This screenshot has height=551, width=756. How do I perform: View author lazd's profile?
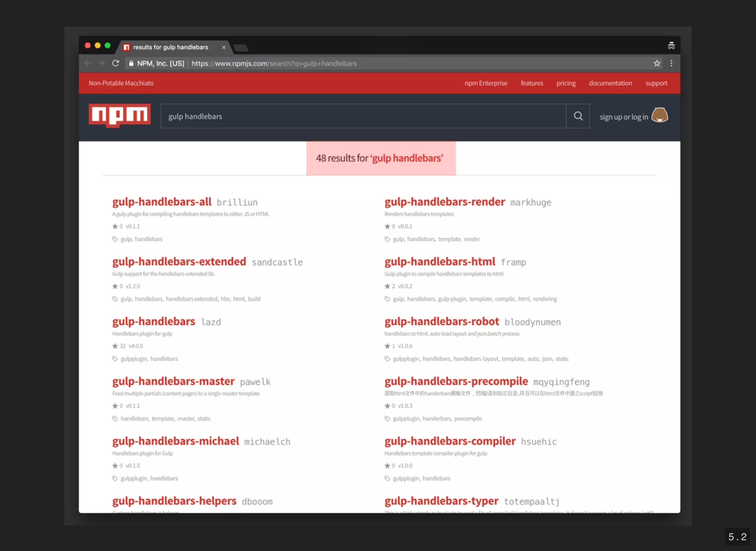[x=211, y=322]
